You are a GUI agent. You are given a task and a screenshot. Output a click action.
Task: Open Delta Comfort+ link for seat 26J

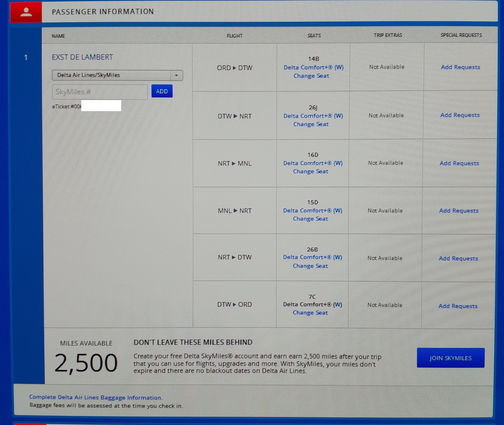(313, 116)
